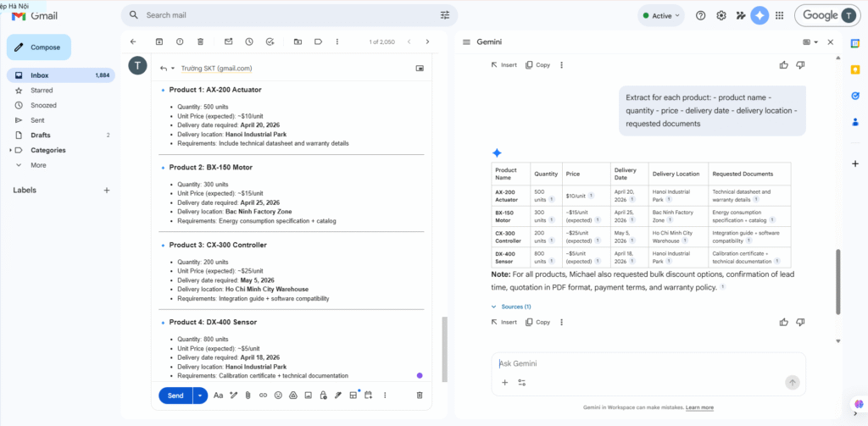Open the Send options dropdown arrow

click(200, 396)
